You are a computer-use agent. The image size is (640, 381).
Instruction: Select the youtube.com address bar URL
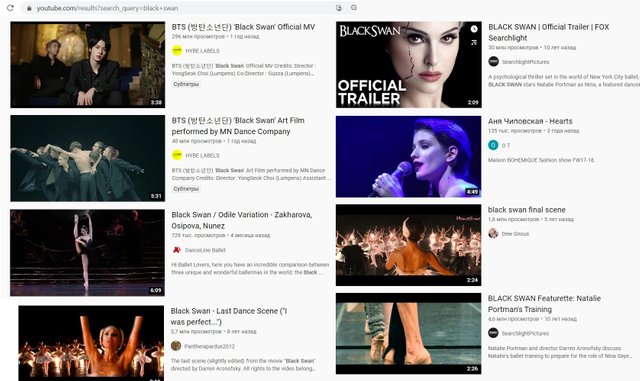[x=107, y=8]
